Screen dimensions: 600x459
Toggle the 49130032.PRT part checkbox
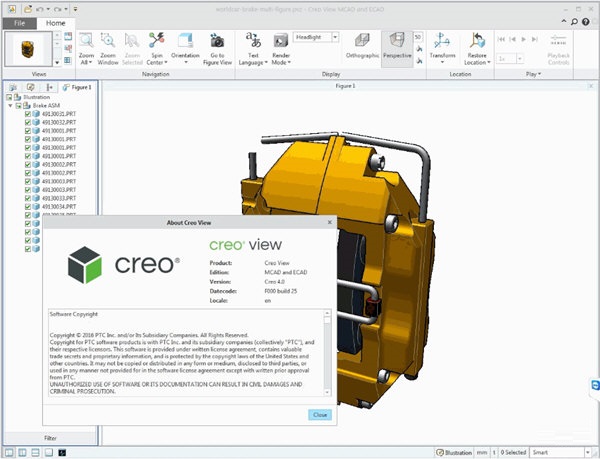(x=27, y=122)
